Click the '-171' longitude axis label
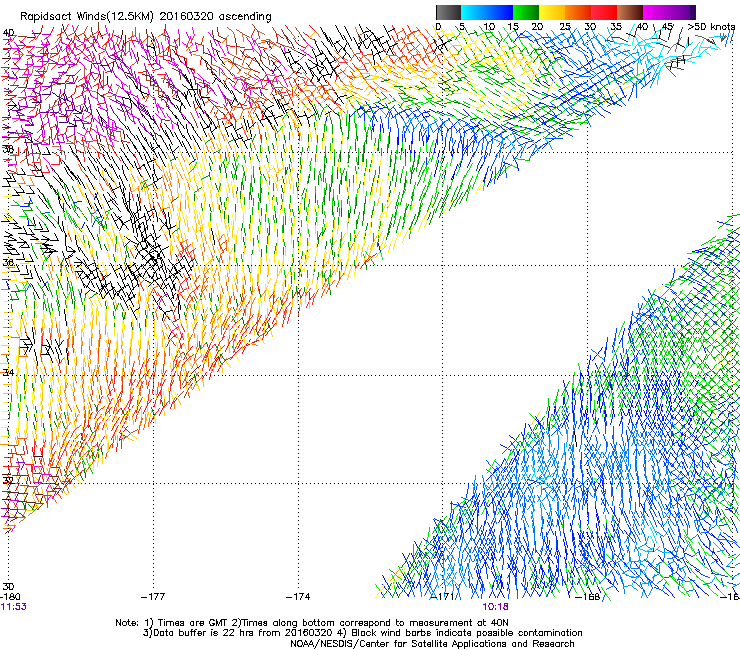 [x=442, y=597]
